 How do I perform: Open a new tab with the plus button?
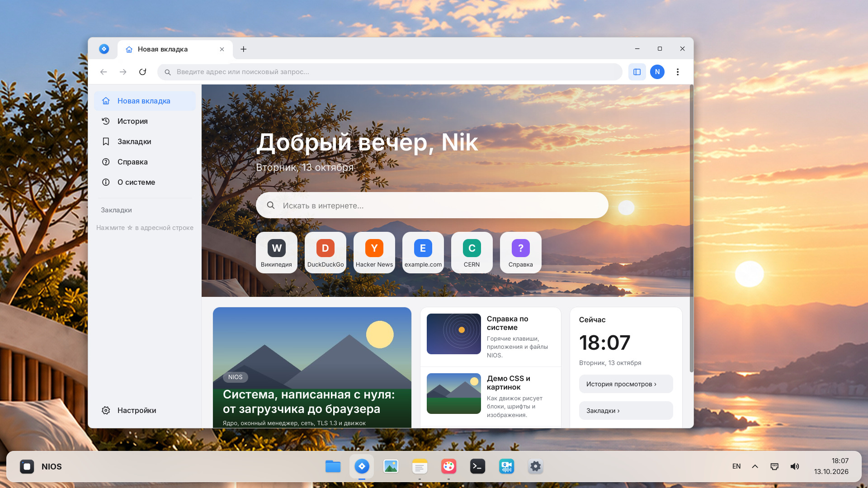244,49
